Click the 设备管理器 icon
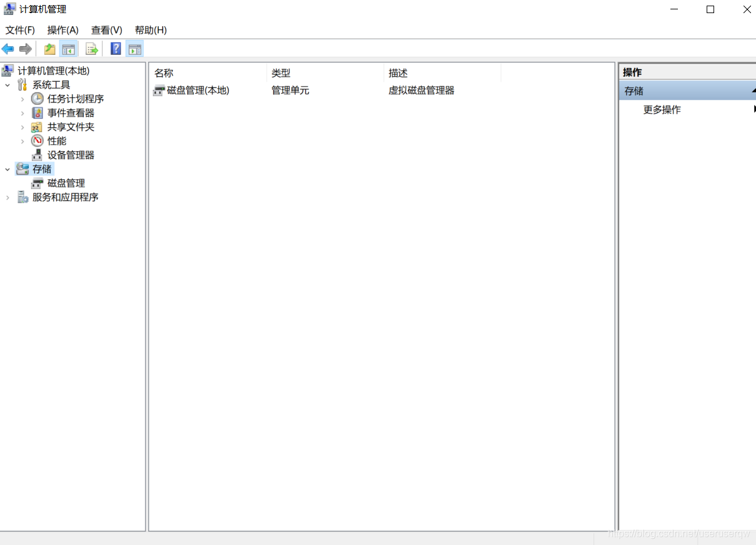The height and width of the screenshot is (545, 756). pyautogui.click(x=37, y=155)
